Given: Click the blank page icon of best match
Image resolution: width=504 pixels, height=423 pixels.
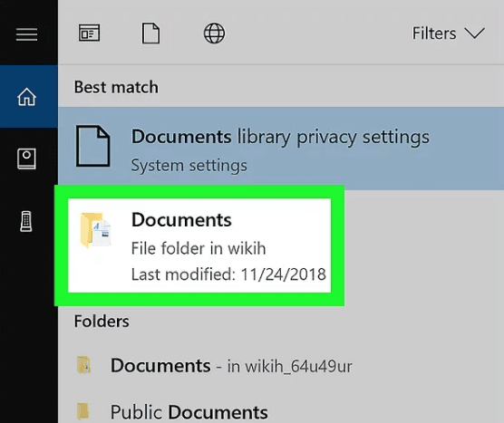Looking at the screenshot, I should point(92,146).
